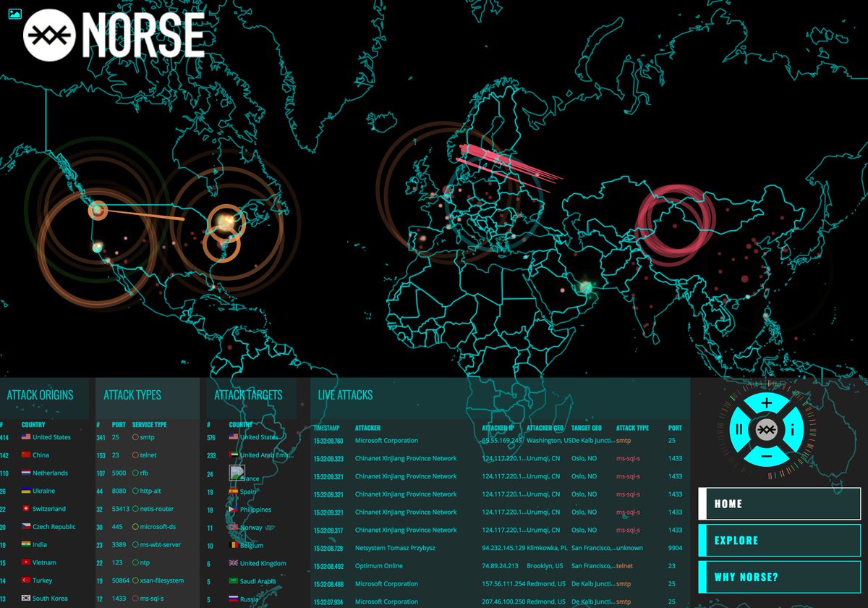
Task: Click the green glowing marker over the Arabian Peninsula
Action: coord(584,287)
